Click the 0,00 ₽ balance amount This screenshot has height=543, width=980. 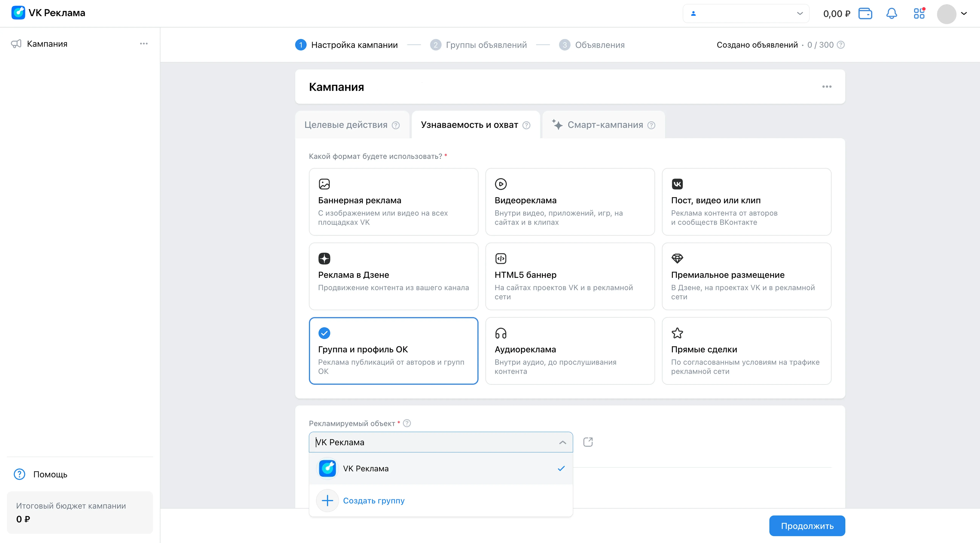click(837, 14)
